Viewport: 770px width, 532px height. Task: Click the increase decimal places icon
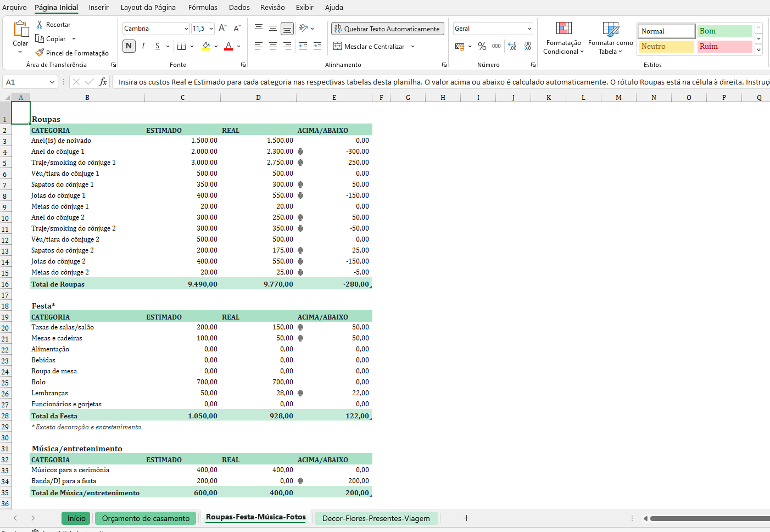click(x=512, y=47)
